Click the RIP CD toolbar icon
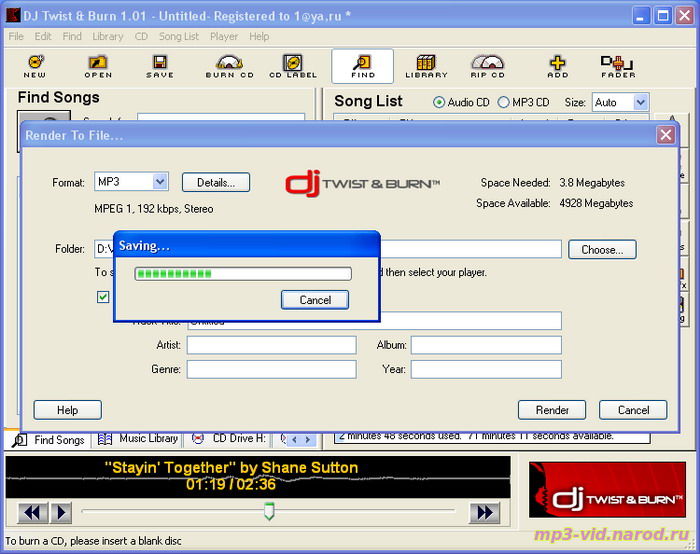This screenshot has height=554, width=700. tap(488, 67)
